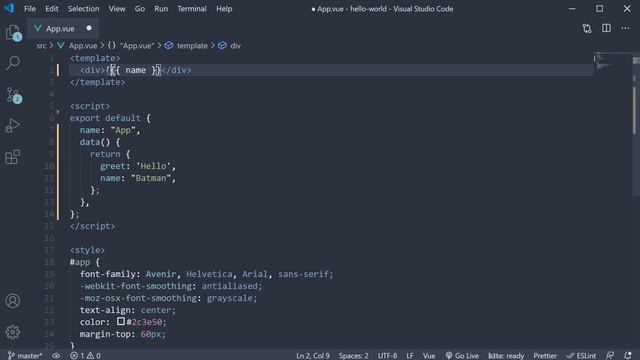Click the VS Code logo icon
Viewport: 640px width, 360px height.
pos(9,8)
